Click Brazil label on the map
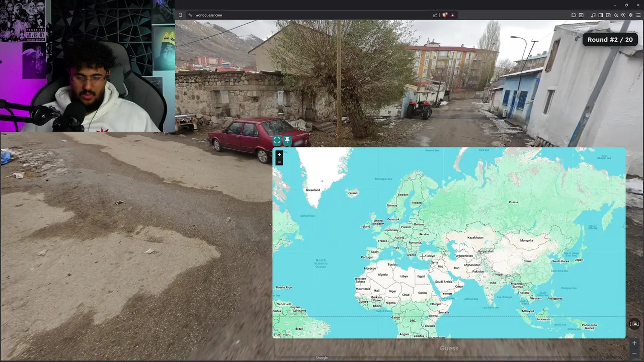 299,329
